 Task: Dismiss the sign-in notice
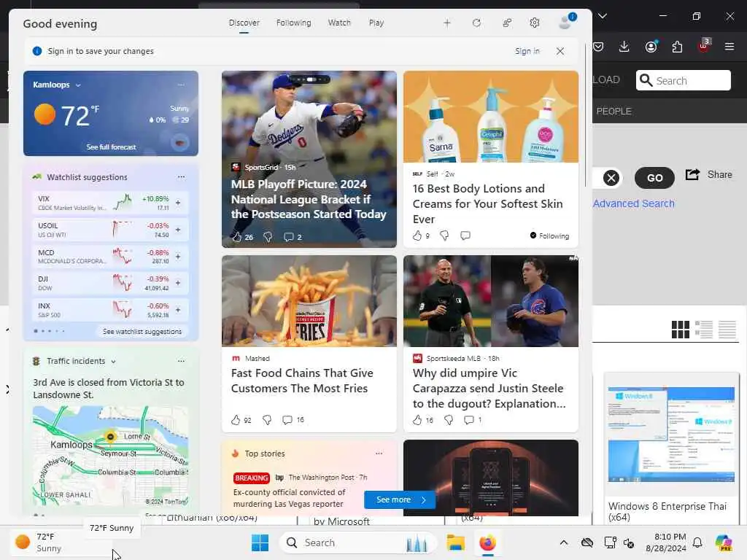click(560, 51)
